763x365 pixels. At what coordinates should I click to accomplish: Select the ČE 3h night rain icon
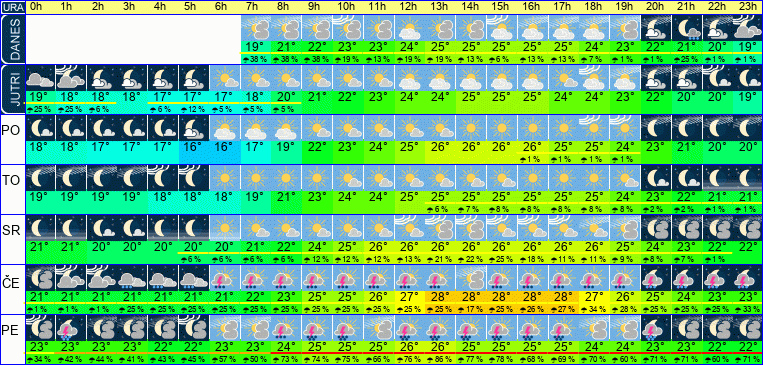click(x=132, y=278)
